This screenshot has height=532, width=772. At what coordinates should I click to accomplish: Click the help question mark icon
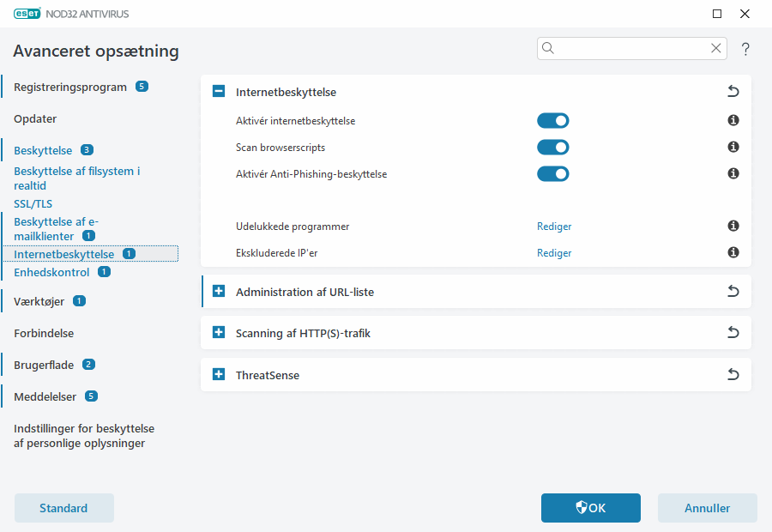[x=745, y=49]
